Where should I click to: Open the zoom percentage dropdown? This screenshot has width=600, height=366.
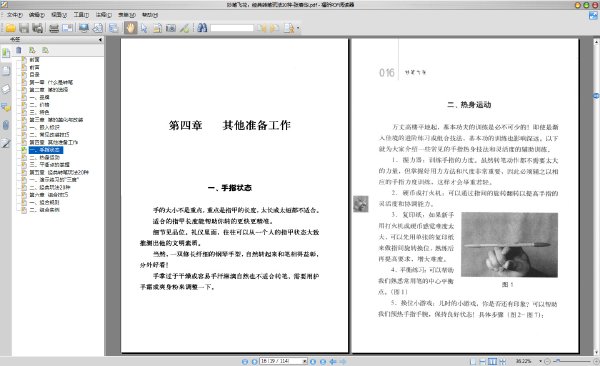pyautogui.click(x=541, y=361)
